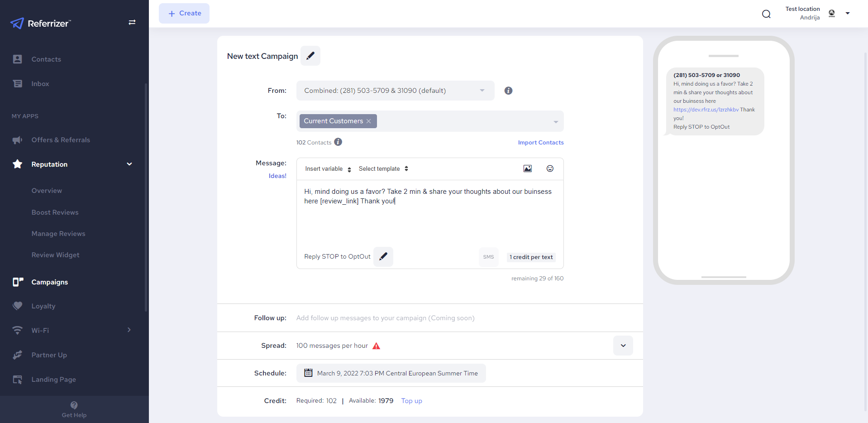868x423 pixels.
Task: Go to Boost Reviews in sidebar
Action: click(55, 212)
